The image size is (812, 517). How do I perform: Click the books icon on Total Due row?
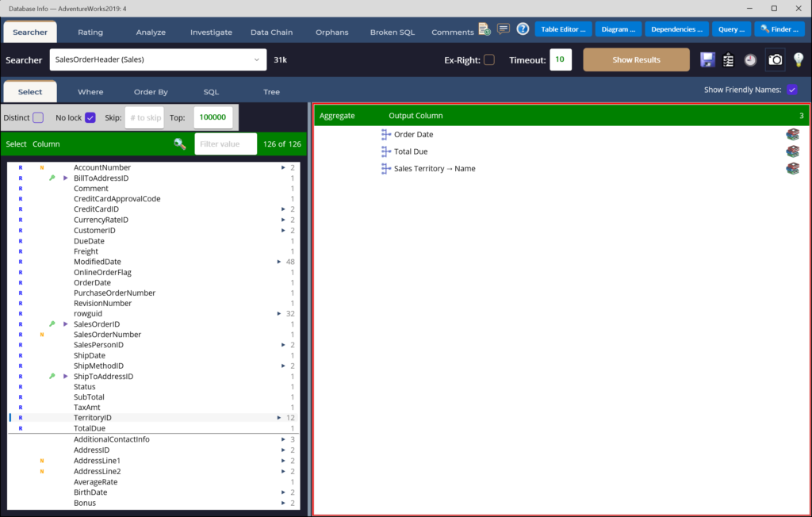[792, 151]
